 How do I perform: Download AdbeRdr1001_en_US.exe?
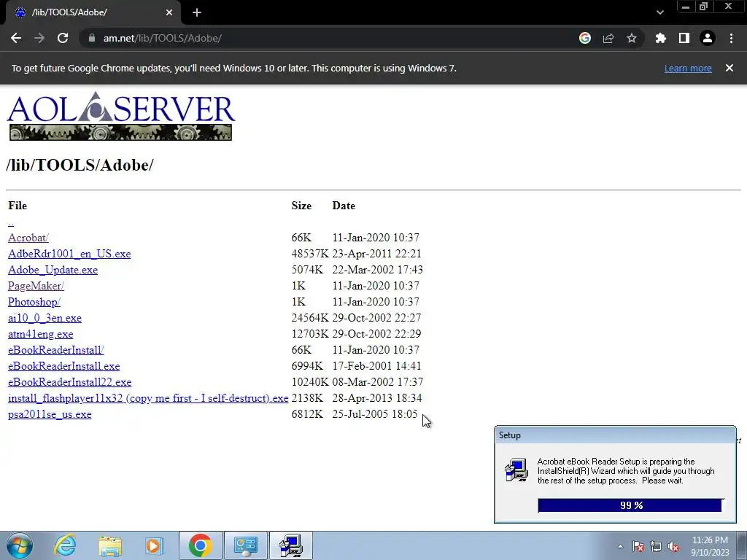coord(69,254)
